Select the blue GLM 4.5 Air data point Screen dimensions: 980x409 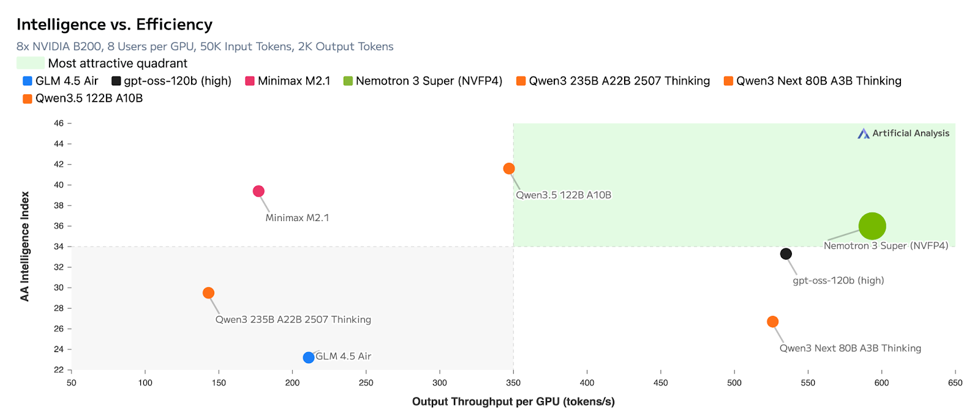coord(309,358)
